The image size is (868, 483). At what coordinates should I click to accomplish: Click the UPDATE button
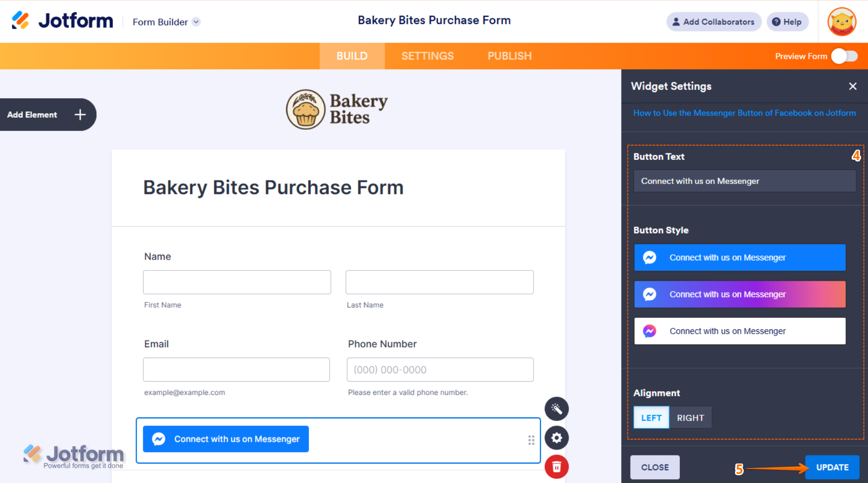[832, 467]
